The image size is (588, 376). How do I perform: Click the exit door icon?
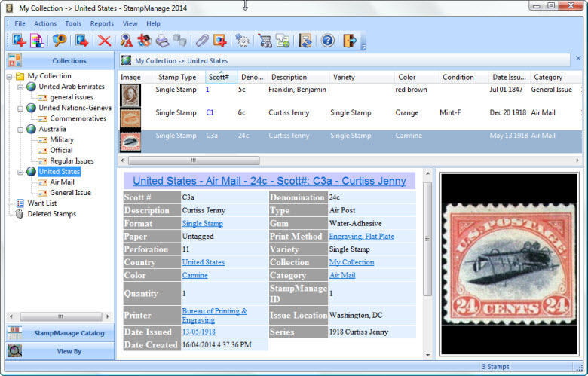pos(350,40)
